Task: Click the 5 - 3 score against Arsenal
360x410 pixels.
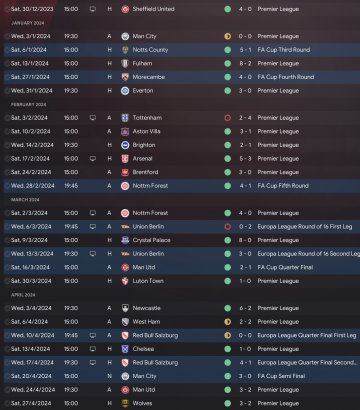Action: (x=245, y=159)
